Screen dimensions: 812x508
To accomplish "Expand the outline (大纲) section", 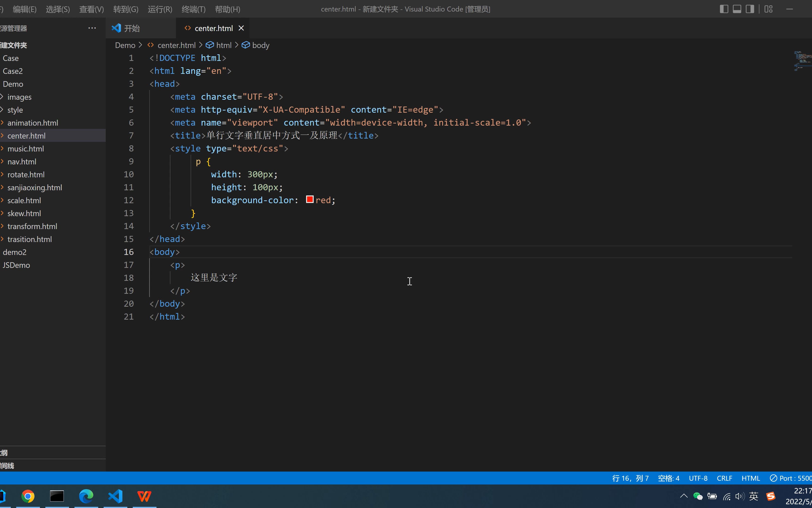I will click(x=53, y=452).
